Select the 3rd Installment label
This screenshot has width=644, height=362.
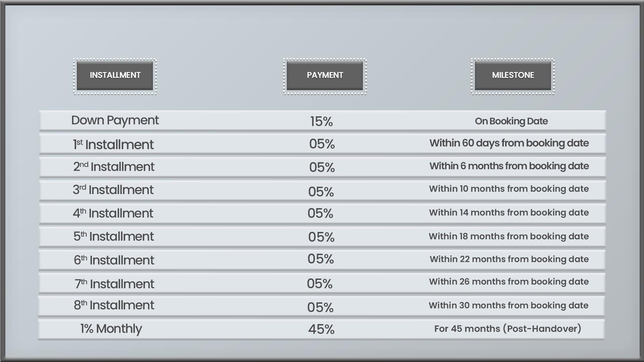pyautogui.click(x=113, y=190)
